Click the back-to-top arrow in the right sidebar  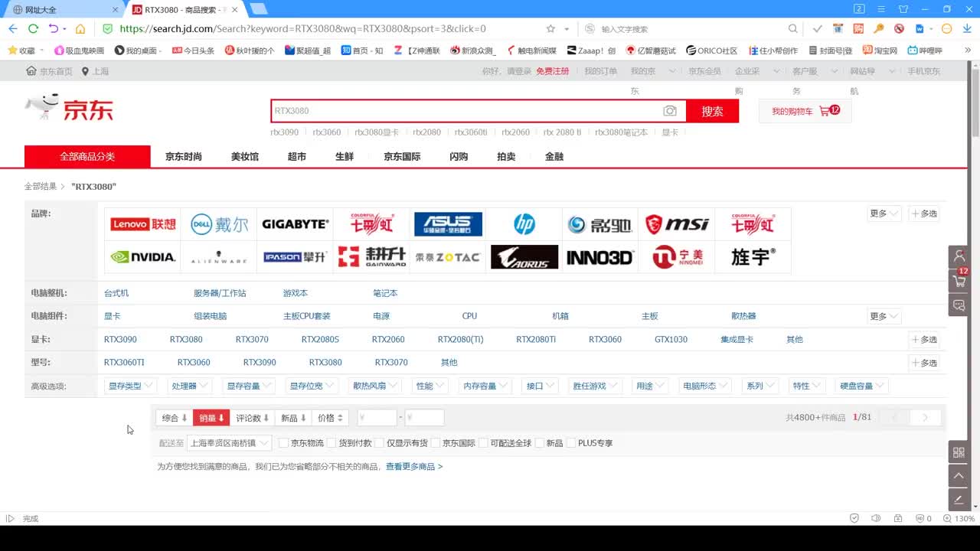pyautogui.click(x=959, y=476)
